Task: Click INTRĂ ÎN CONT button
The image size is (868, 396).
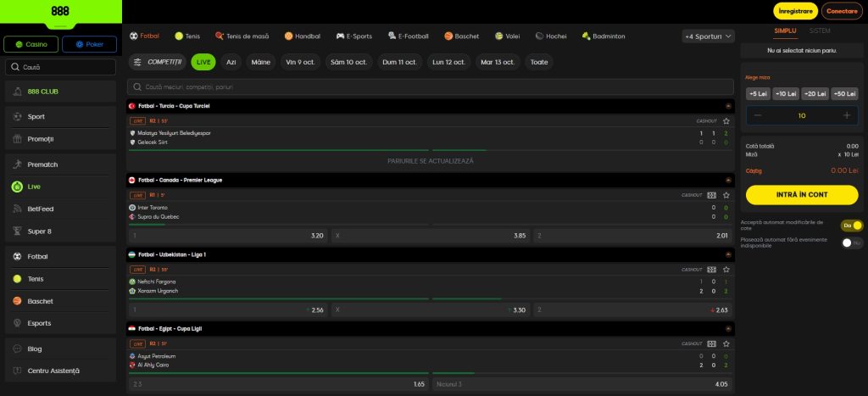Action: 802,195
